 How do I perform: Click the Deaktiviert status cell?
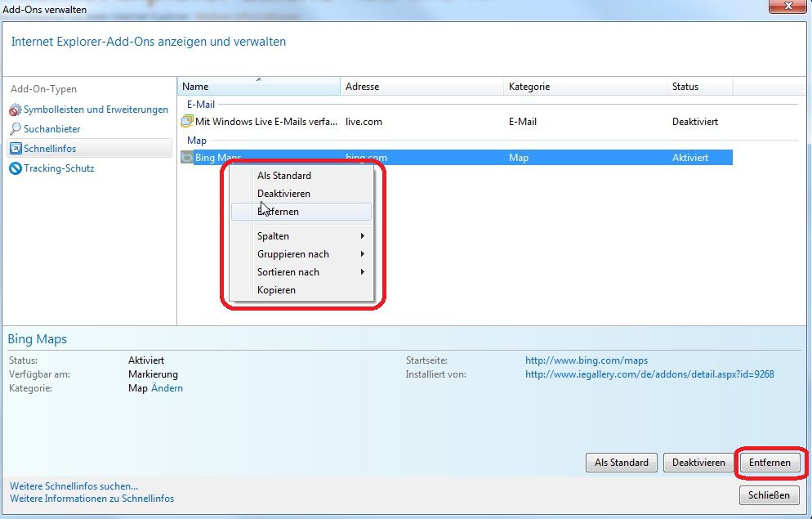click(x=695, y=122)
